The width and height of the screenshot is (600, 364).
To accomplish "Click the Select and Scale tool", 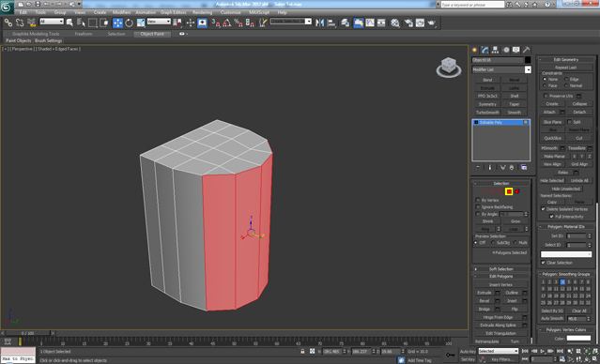I will point(141,23).
